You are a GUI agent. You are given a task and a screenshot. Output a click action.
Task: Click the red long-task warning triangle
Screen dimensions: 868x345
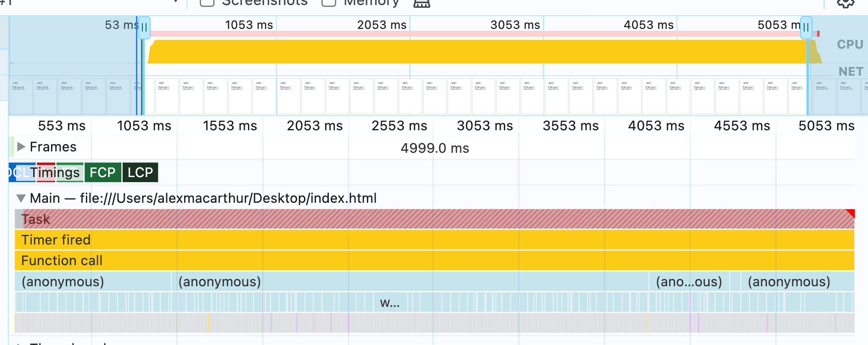(x=850, y=213)
